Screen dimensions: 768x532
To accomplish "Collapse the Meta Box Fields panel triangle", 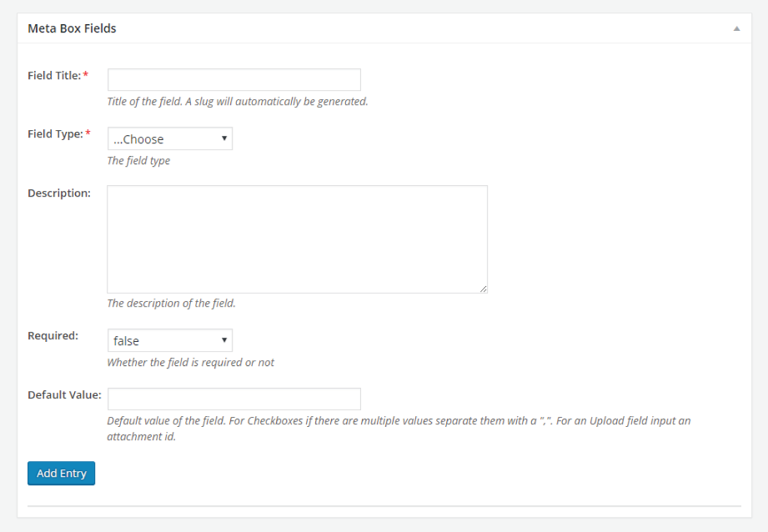I will pos(736,28).
